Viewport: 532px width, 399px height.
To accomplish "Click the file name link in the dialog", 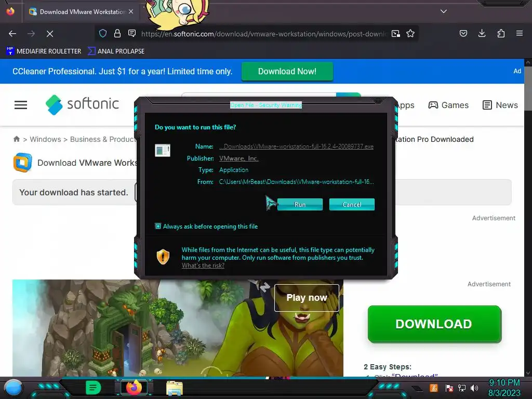I will point(296,147).
